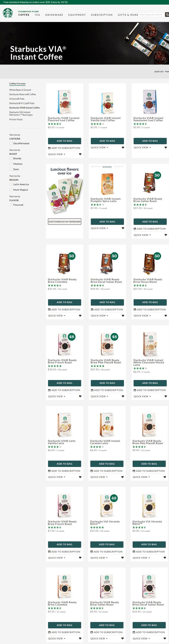The width and height of the screenshot is (169, 644).
Task: Click the search magnifier icon
Action: [x=167, y=15]
